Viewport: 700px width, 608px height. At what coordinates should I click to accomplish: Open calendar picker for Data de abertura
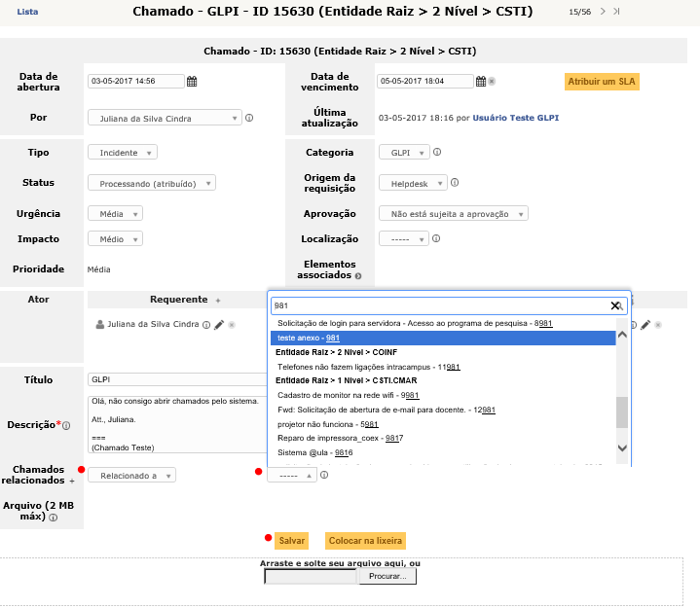(x=192, y=82)
